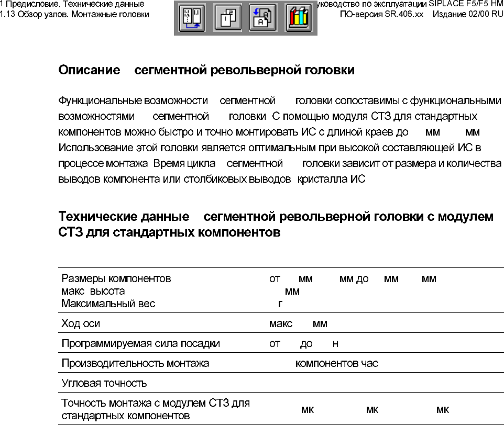Click header text 'Издание 02/00 RU'
This screenshot has height=425, width=504.
pyautogui.click(x=468, y=15)
